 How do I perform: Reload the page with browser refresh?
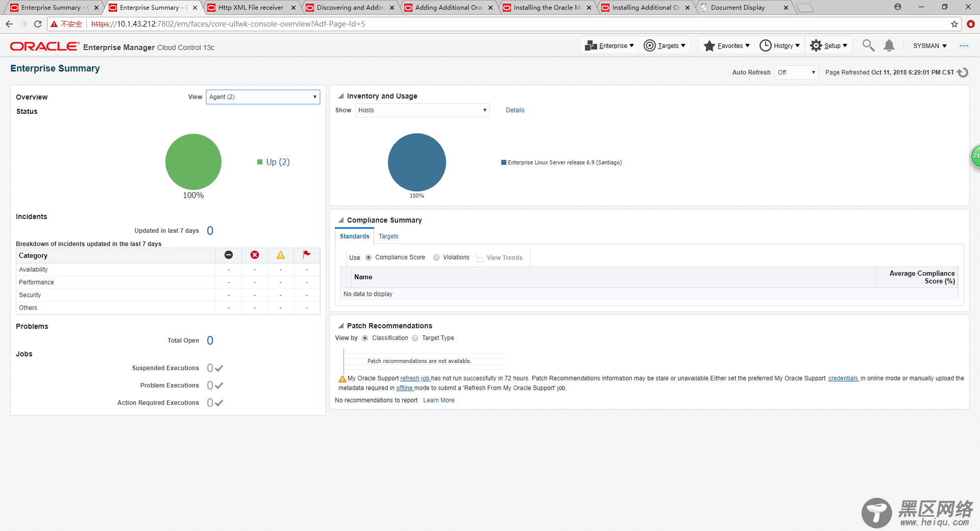38,24
